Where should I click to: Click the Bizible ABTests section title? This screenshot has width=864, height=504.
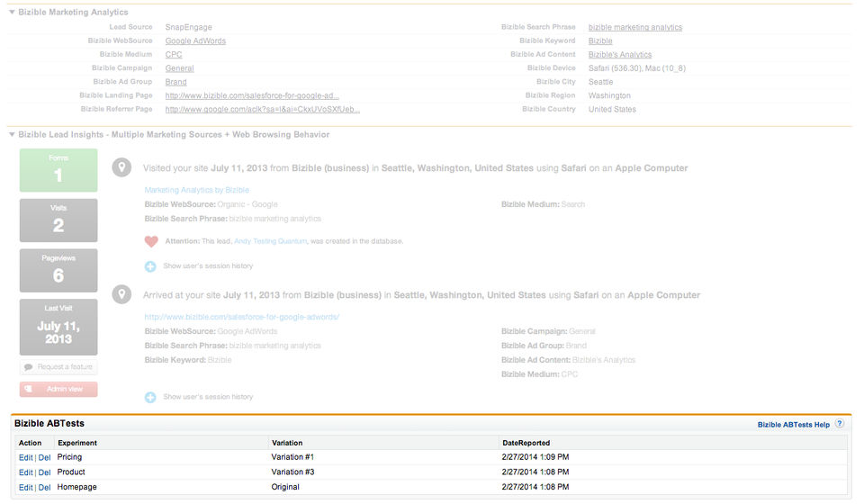(x=49, y=424)
